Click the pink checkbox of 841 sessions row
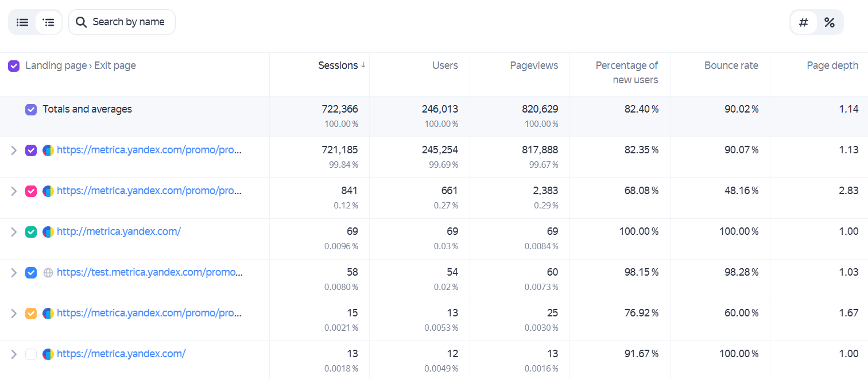This screenshot has height=379, width=868. click(x=31, y=191)
